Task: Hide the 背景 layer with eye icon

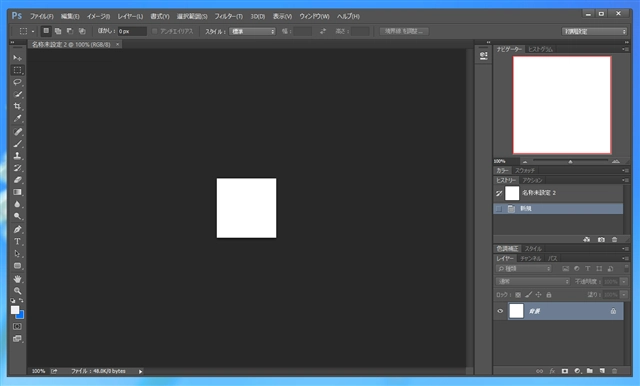Action: click(x=500, y=311)
